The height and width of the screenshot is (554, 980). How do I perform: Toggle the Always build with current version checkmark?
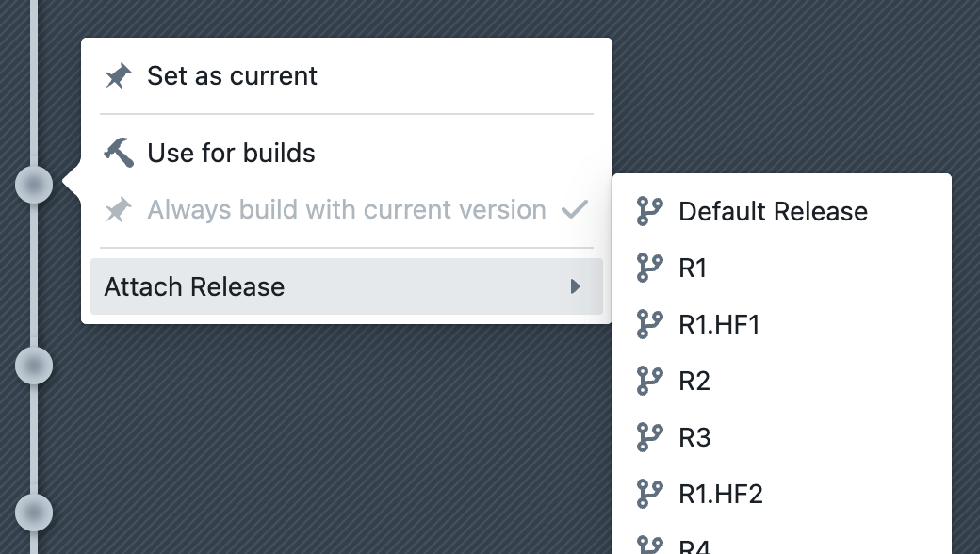click(x=574, y=209)
